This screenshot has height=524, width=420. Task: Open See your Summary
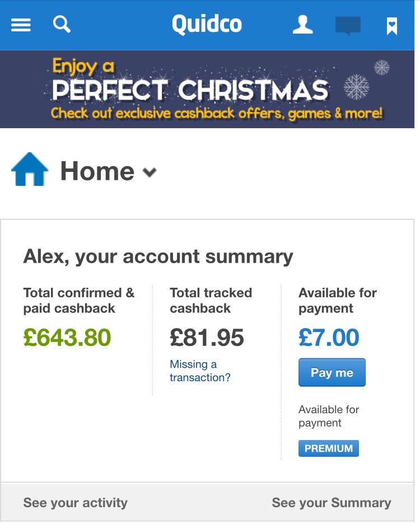tap(331, 503)
